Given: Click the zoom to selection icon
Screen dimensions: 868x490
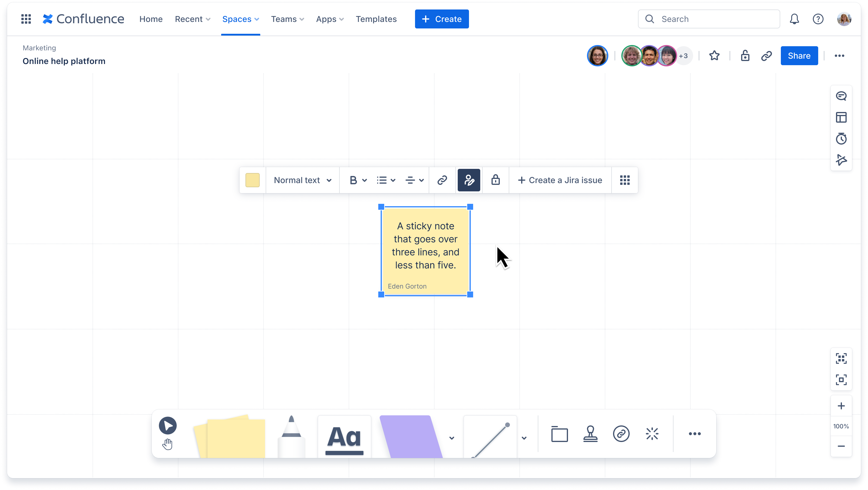Looking at the screenshot, I should 841,379.
